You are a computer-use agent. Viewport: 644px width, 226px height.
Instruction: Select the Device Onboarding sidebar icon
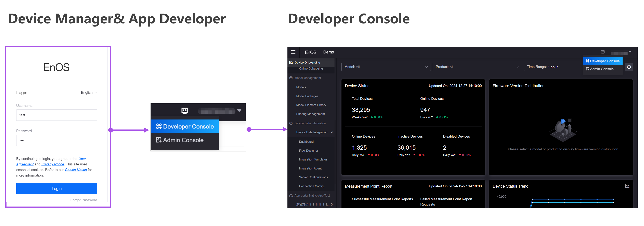[x=291, y=62]
